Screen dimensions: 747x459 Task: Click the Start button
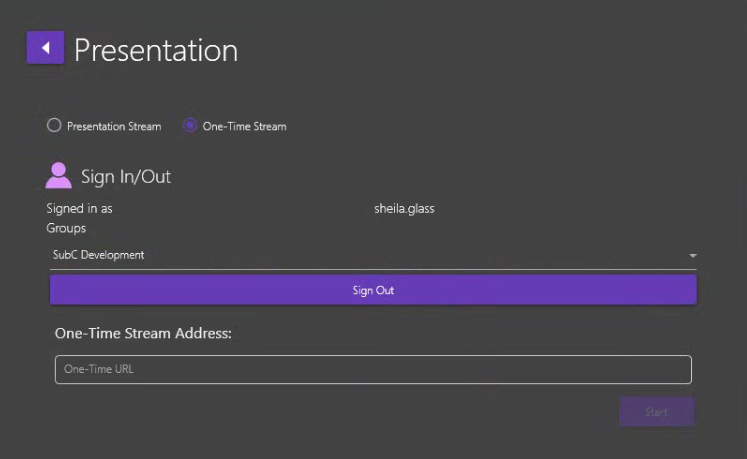[x=656, y=412]
